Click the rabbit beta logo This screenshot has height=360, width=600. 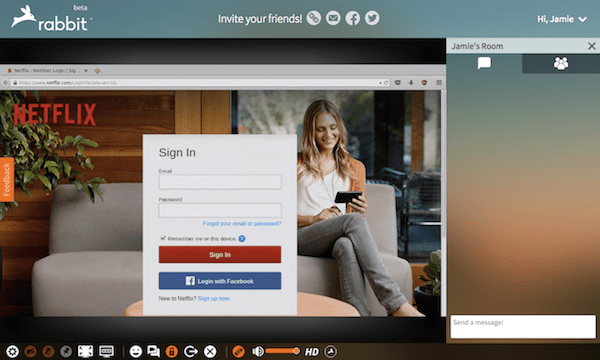51,18
